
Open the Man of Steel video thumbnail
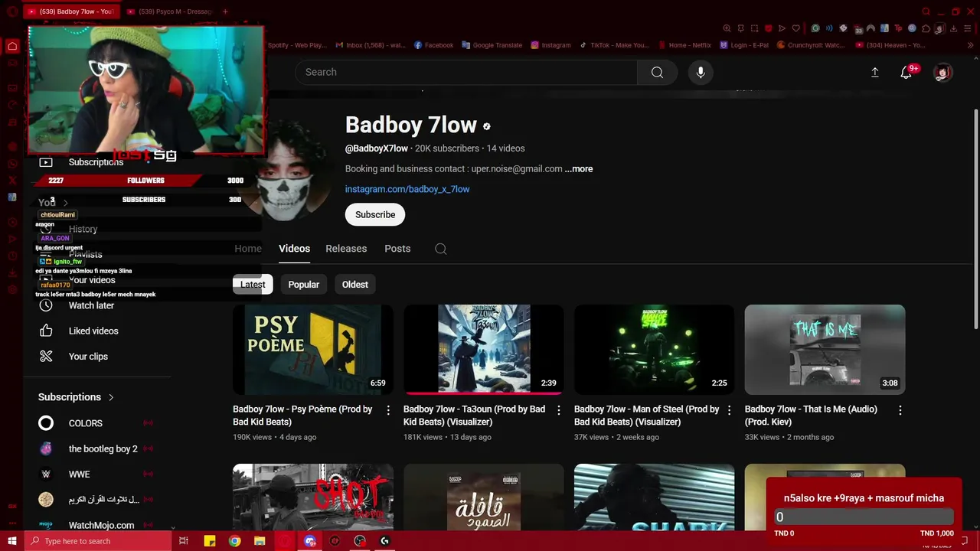655,350
